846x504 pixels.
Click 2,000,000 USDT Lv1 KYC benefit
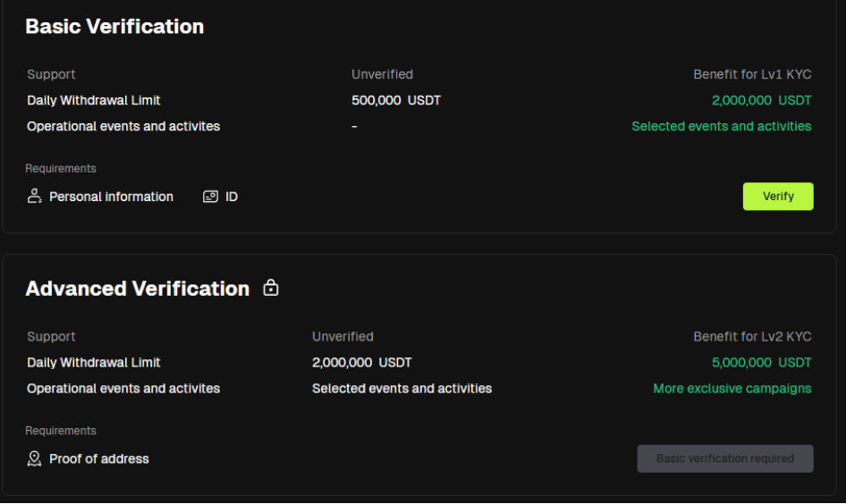coord(761,100)
